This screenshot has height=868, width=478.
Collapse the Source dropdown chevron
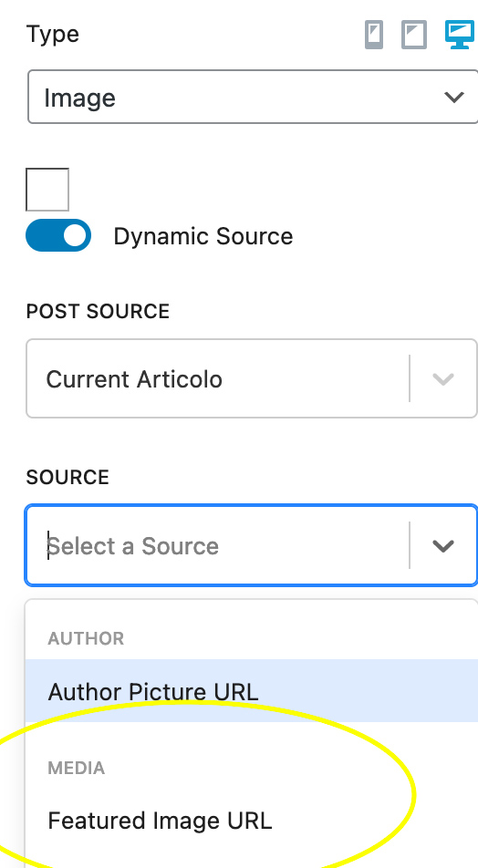click(443, 546)
